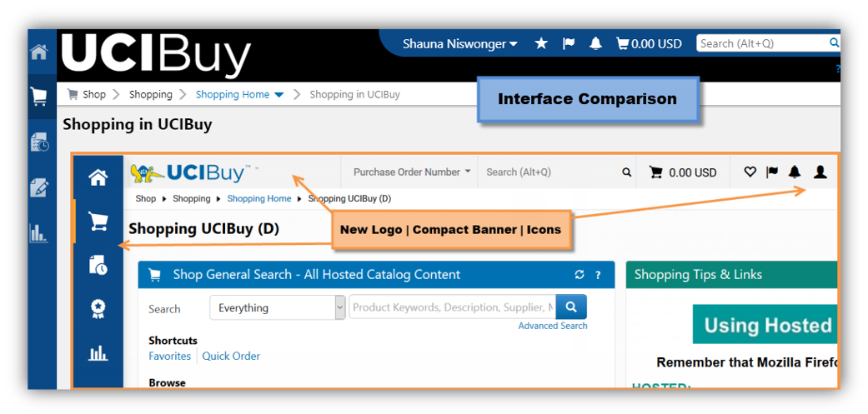Open the Everything search category dropdown
Viewport: 868px width, 414px height.
278,307
